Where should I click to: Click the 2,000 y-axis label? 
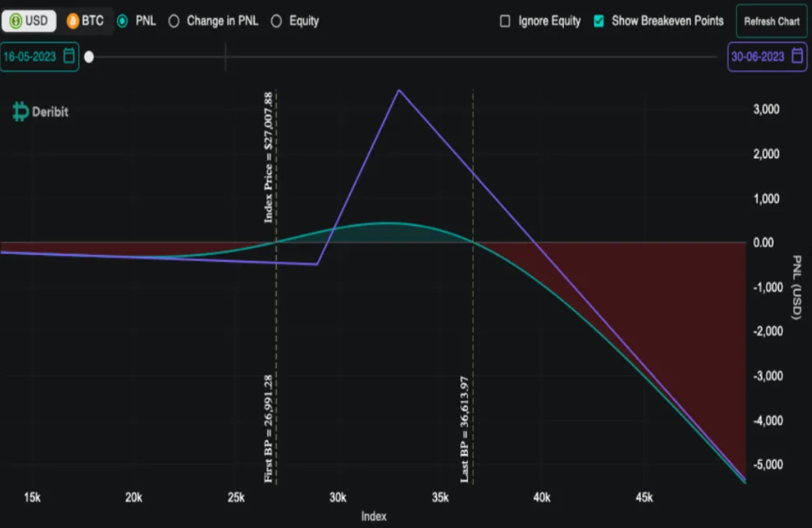click(x=767, y=154)
